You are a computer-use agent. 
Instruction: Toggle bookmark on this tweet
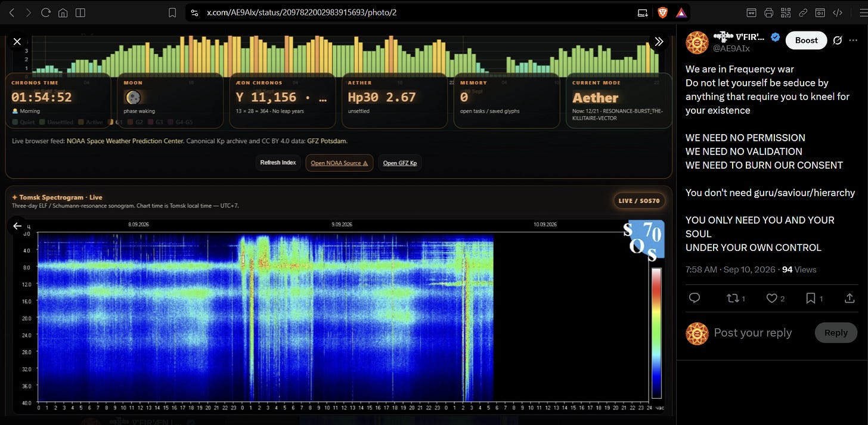point(814,298)
